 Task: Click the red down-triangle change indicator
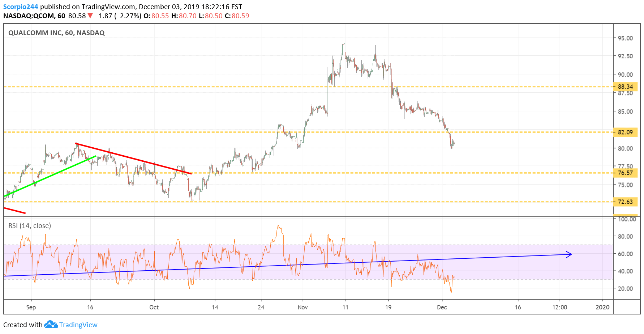tap(90, 16)
